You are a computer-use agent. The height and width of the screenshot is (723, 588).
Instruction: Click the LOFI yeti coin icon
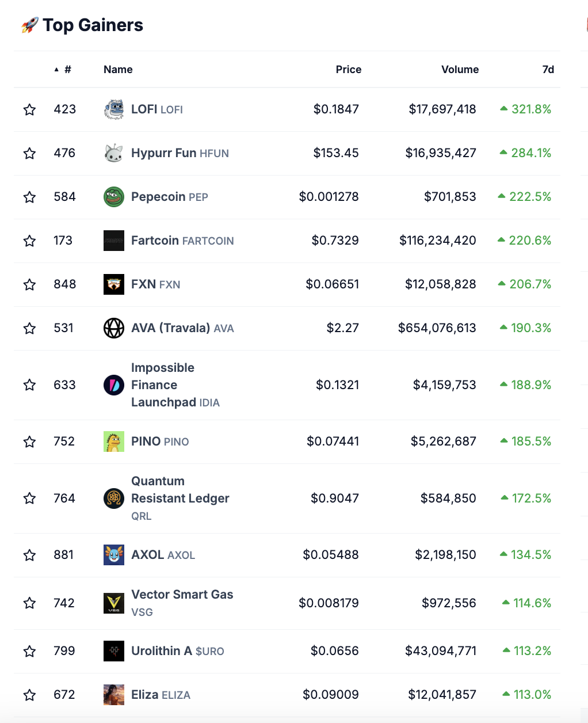[114, 109]
